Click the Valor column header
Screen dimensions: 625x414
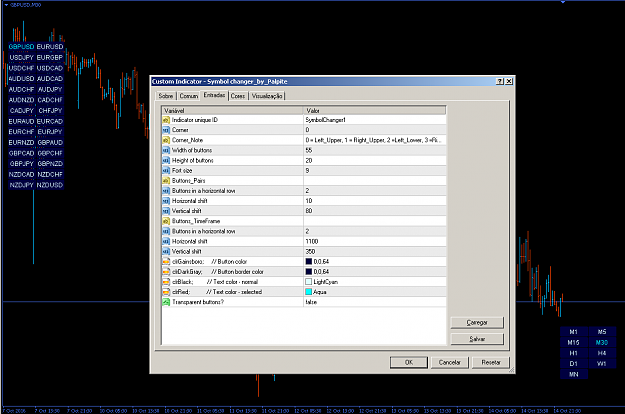[374, 110]
